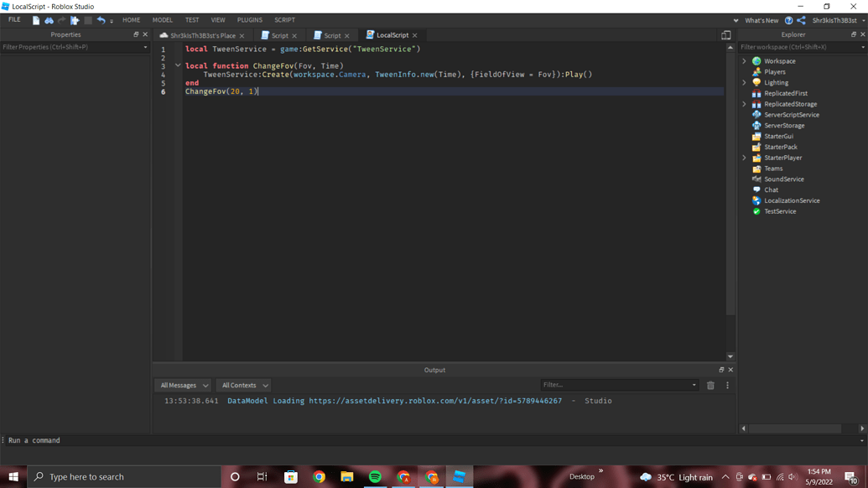
Task: Open Output panel more options menu
Action: coord(727,385)
